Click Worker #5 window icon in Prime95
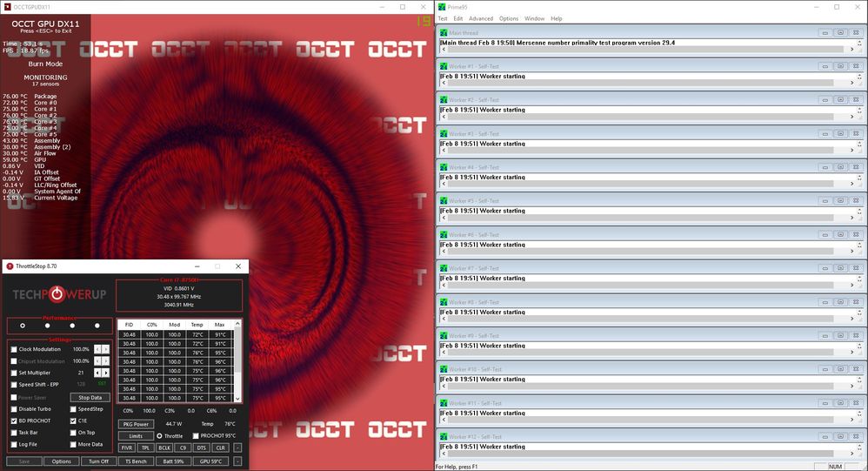This screenshot has height=471, width=868. tap(444, 201)
